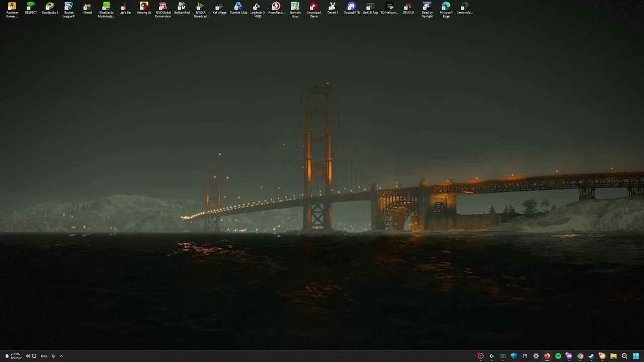Click the GoXLR App desktop icon
The width and height of the screenshot is (644, 362).
click(x=370, y=9)
